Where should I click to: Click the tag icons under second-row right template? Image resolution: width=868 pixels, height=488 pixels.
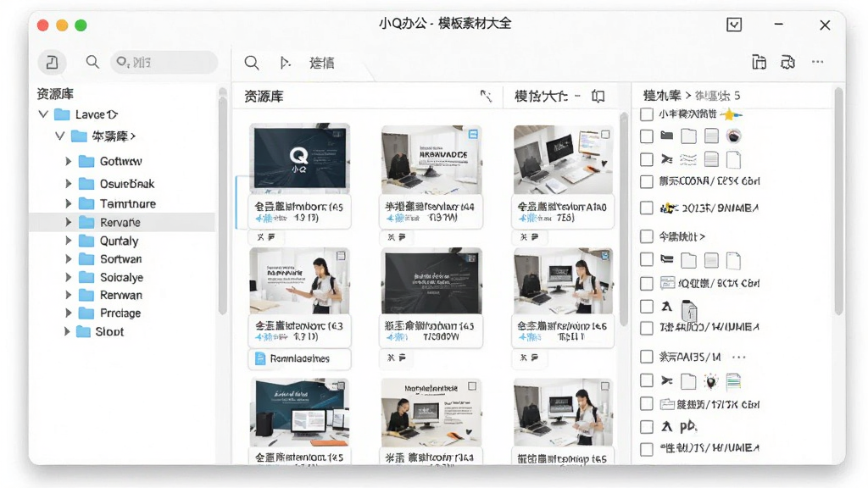pos(529,358)
